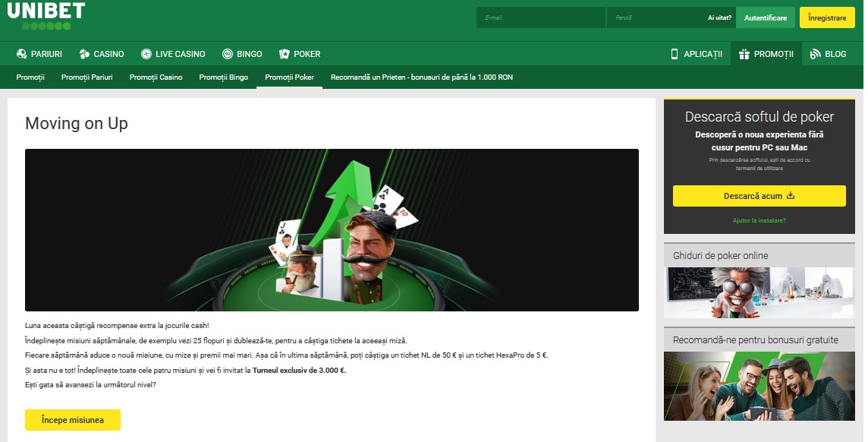The height and width of the screenshot is (442, 868).
Task: Open the Pariuri section
Action: tap(39, 54)
